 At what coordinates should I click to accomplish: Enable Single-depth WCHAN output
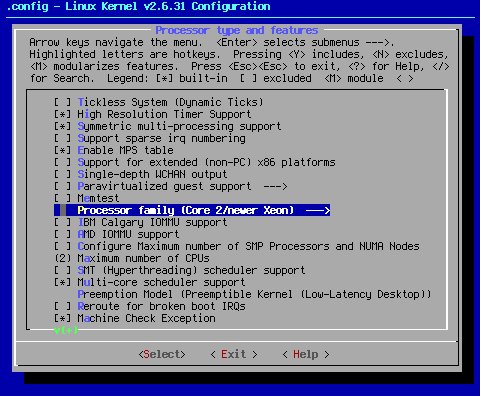coord(63,174)
